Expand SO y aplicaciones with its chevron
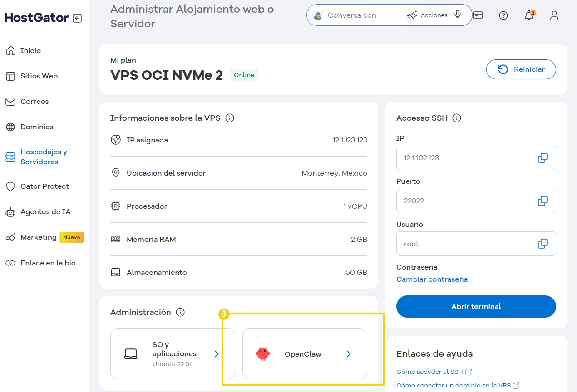This screenshot has width=577, height=392. [217, 354]
